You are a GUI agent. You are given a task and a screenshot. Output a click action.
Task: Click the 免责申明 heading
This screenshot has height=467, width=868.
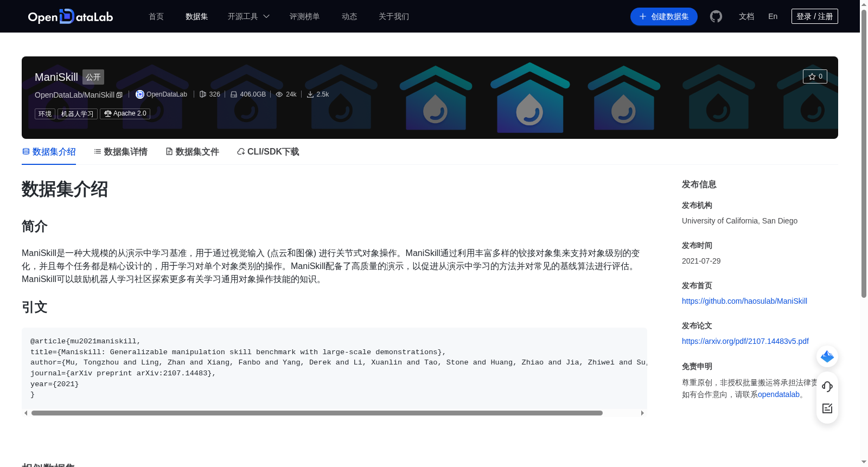[x=697, y=366]
